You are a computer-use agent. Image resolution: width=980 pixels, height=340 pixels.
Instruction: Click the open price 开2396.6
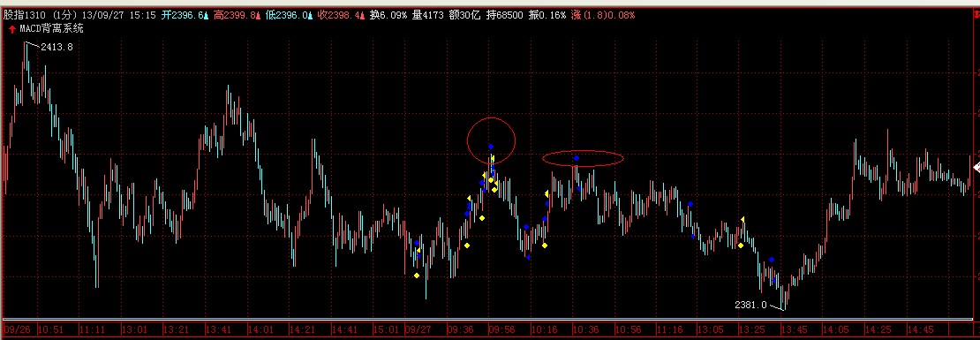pos(183,16)
